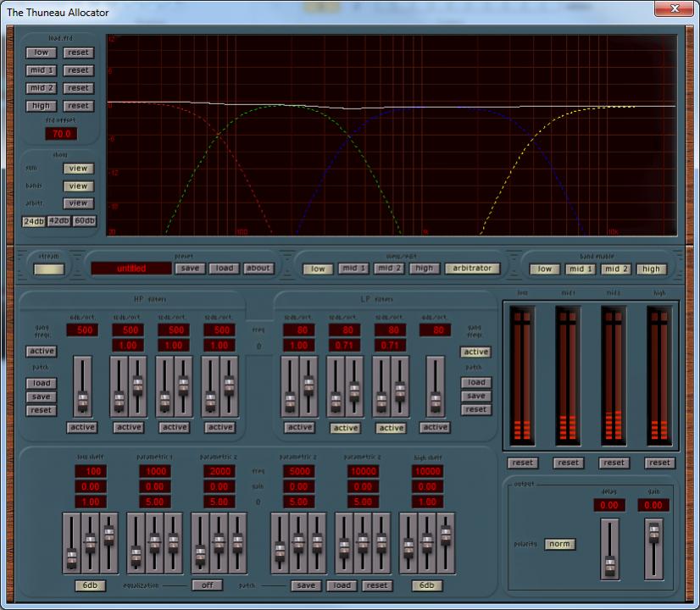Image resolution: width=700 pixels, height=610 pixels.
Task: Click the output delay 0.00 field
Action: pyautogui.click(x=609, y=505)
